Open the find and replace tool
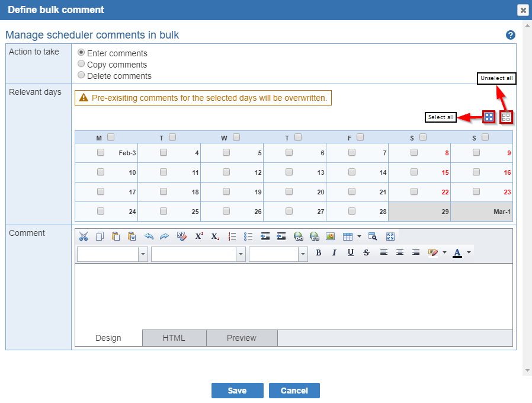Screen dimensions: 532x403 [373, 236]
